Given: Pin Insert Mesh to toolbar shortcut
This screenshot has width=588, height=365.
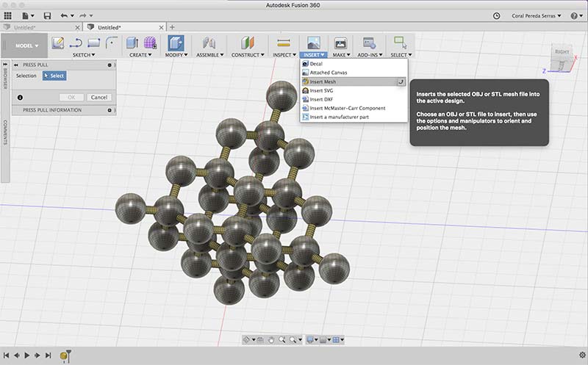Looking at the screenshot, I should [x=401, y=82].
